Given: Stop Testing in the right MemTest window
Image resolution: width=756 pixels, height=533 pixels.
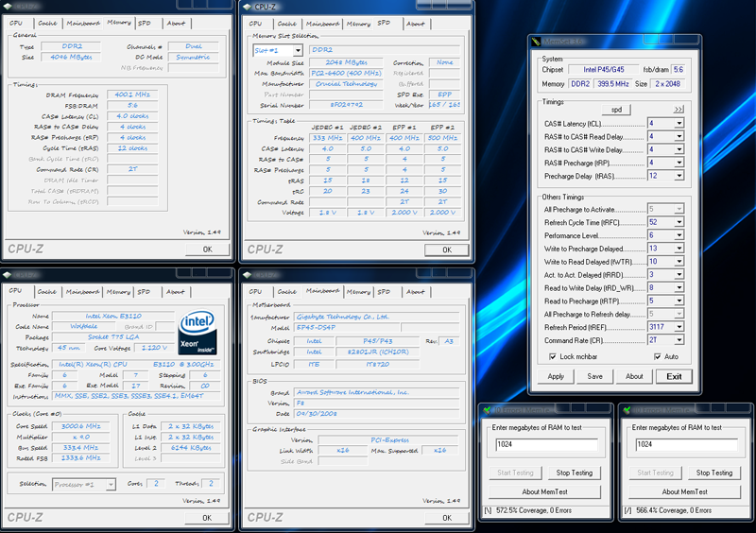Looking at the screenshot, I should click(714, 473).
